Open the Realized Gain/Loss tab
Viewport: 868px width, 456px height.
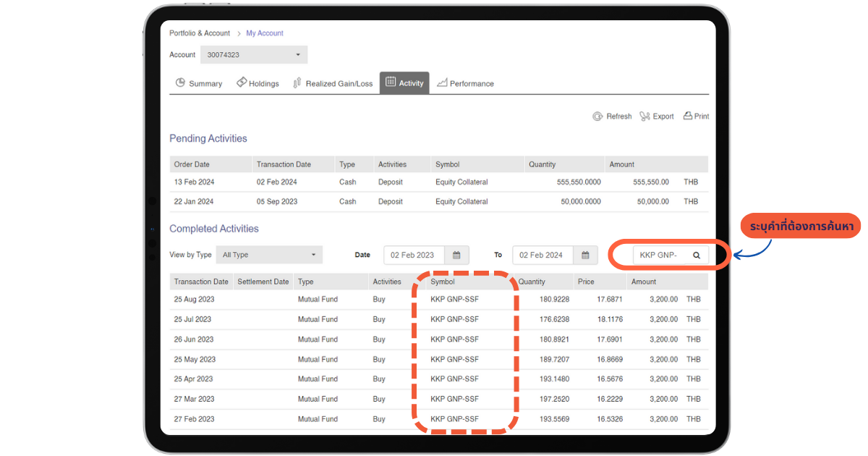333,83
